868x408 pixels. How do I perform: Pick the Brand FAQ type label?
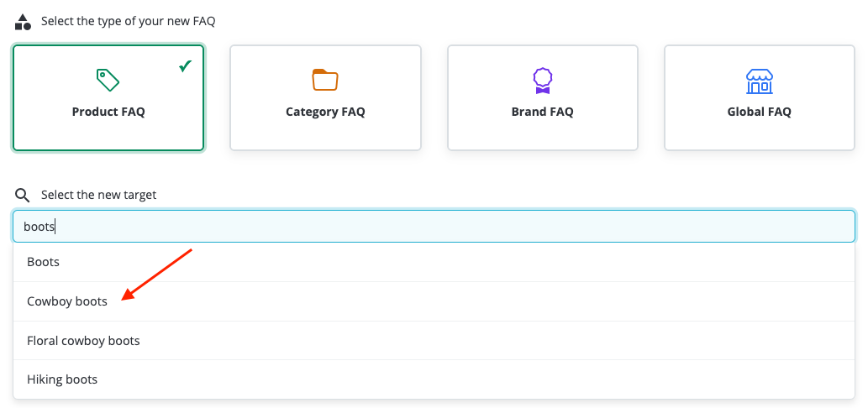[x=542, y=112]
